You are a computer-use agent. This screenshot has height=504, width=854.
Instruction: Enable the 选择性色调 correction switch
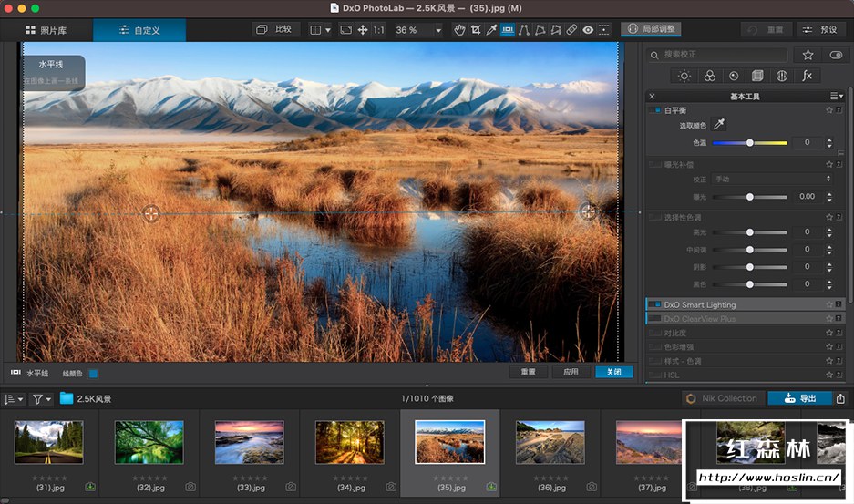click(654, 218)
